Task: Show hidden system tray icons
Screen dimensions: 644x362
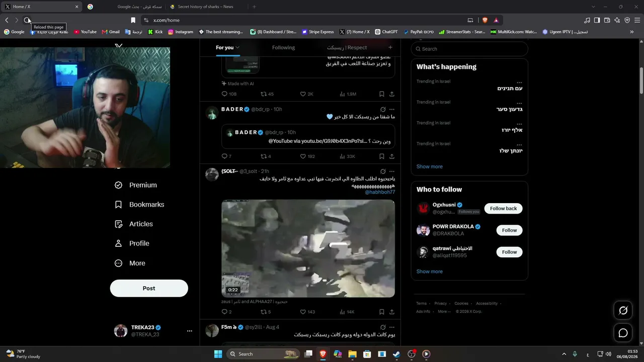Action: [563, 354]
